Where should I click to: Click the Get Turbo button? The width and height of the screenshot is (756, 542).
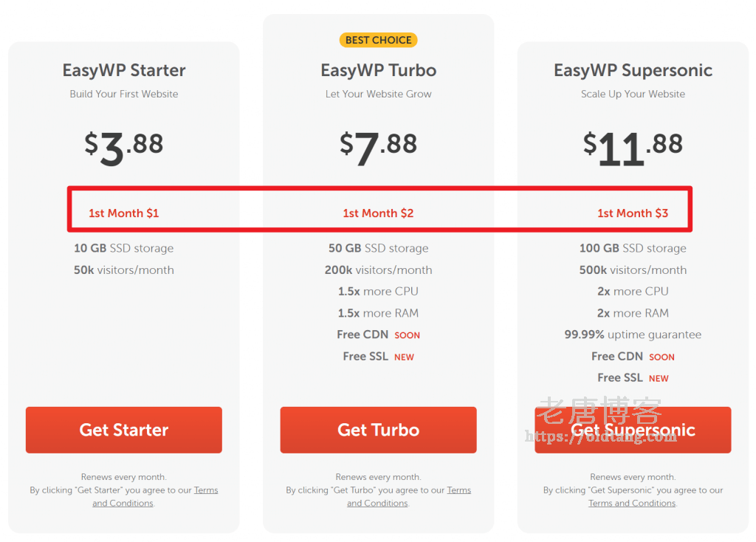pyautogui.click(x=379, y=430)
